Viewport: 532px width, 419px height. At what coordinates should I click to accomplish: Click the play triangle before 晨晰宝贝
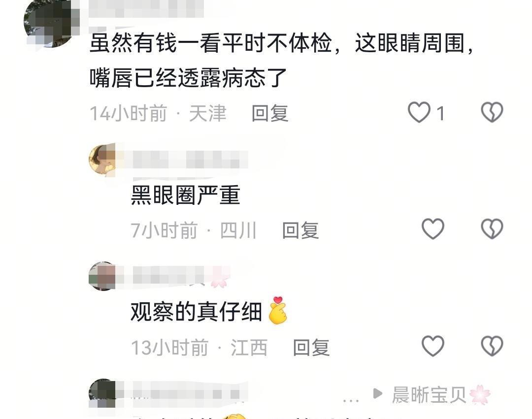pos(377,393)
